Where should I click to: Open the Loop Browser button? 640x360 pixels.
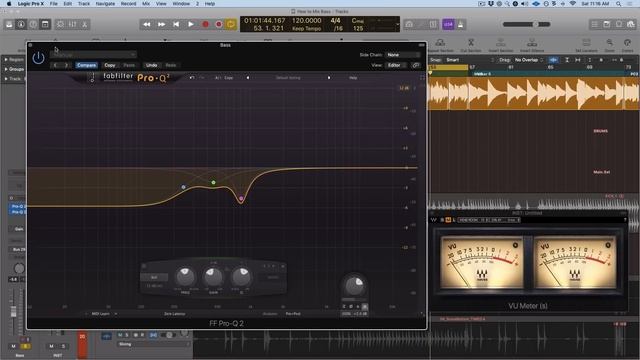coord(619,24)
